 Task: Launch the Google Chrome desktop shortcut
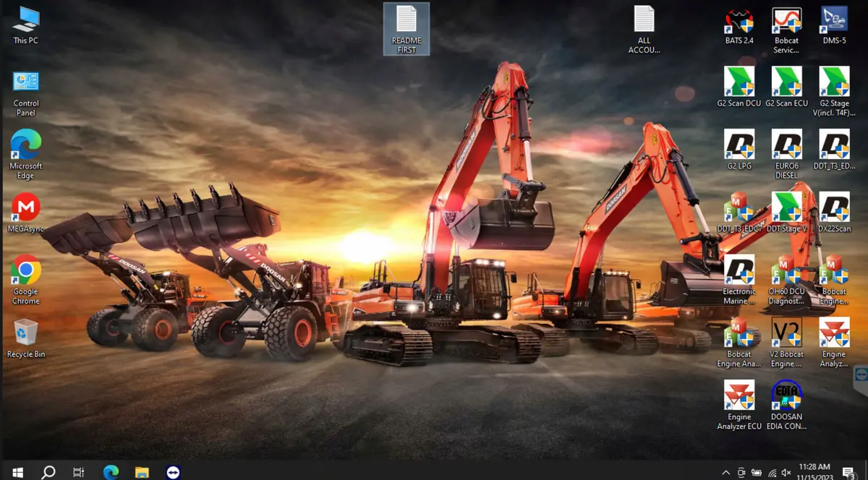pyautogui.click(x=26, y=281)
